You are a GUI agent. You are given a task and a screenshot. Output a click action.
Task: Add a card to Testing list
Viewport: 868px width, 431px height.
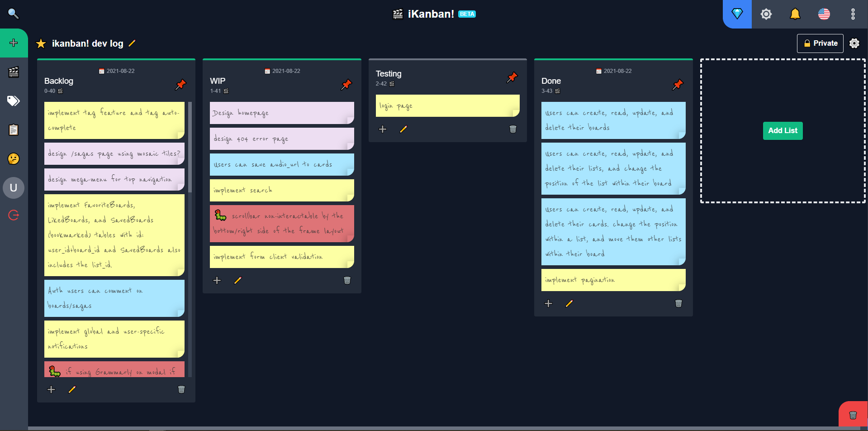(x=383, y=129)
